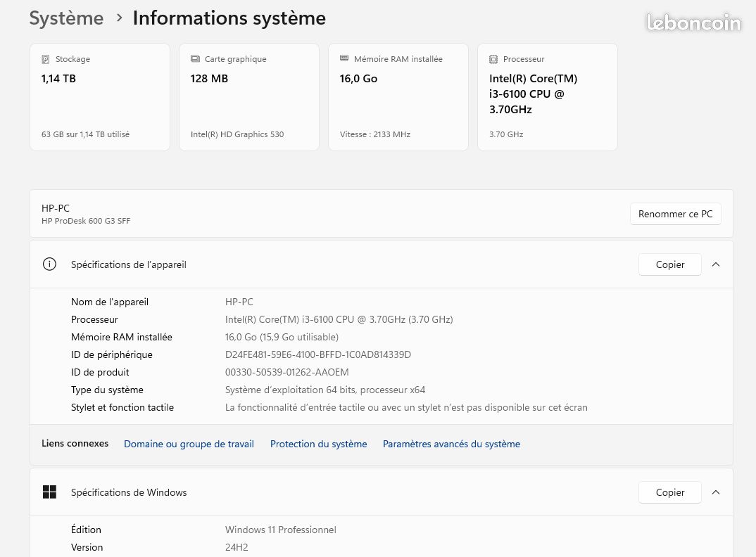Click the 'Intel(R) Core(TM) i3-6100 CPU @ 3.70GHz (3.70 GHz)' value
The width and height of the screenshot is (756, 557).
[x=339, y=319]
